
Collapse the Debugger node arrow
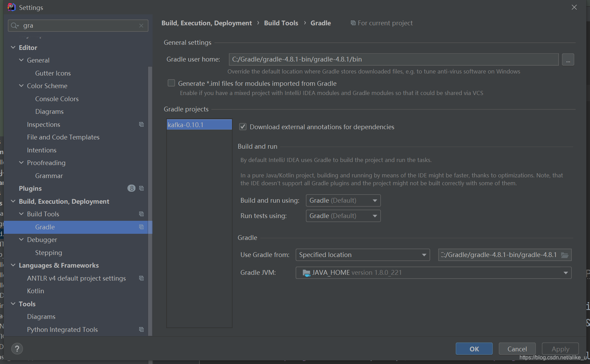tap(21, 240)
